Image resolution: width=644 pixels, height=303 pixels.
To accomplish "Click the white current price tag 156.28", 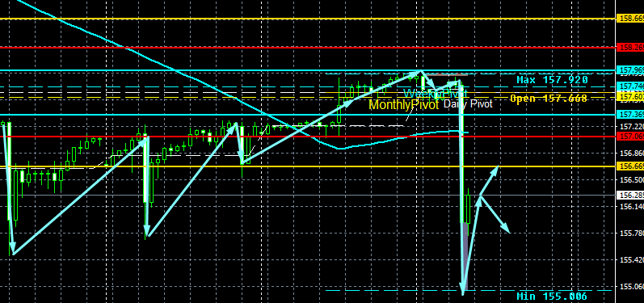I will click(630, 195).
